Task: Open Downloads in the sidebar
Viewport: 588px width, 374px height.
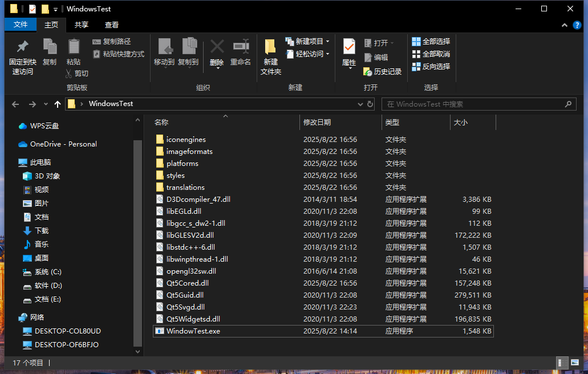Action: [x=36, y=230]
